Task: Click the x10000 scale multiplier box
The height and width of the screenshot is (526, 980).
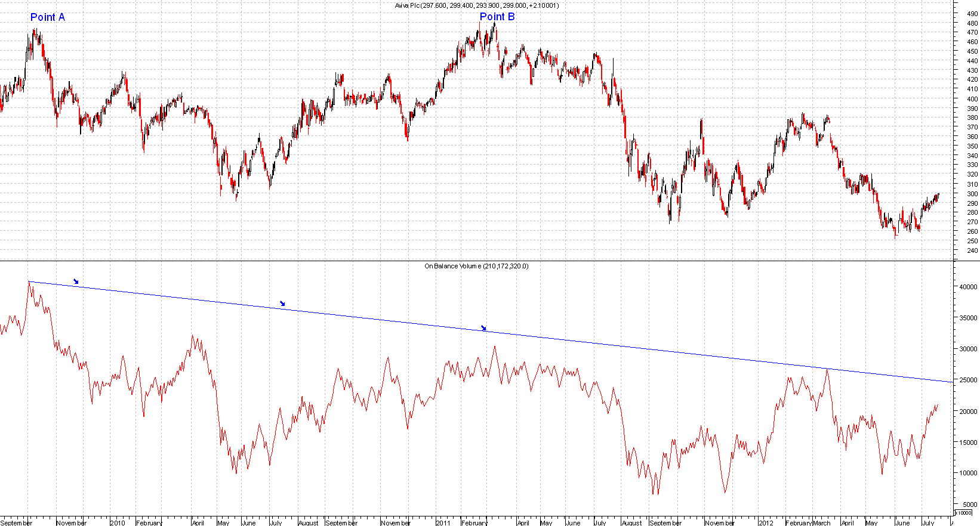Action: 963,512
